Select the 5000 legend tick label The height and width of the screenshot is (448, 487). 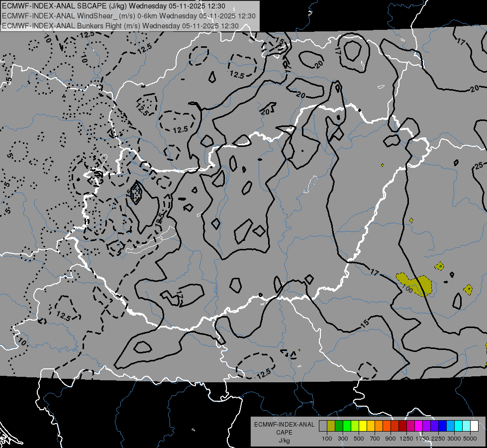pyautogui.click(x=470, y=439)
